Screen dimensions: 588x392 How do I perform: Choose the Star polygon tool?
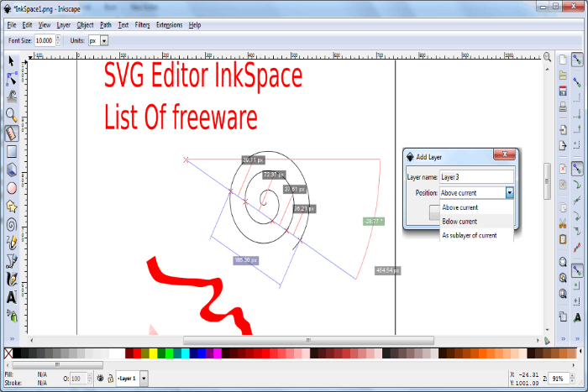12,206
